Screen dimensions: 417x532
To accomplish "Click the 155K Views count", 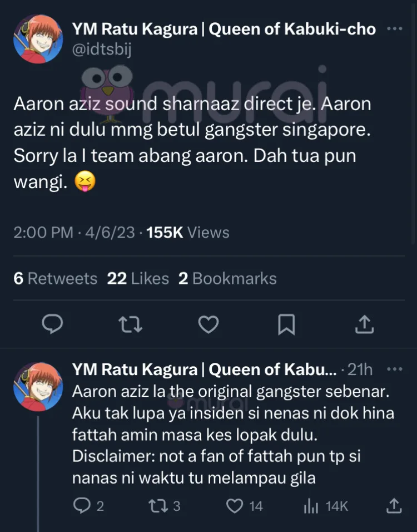I will (x=188, y=232).
